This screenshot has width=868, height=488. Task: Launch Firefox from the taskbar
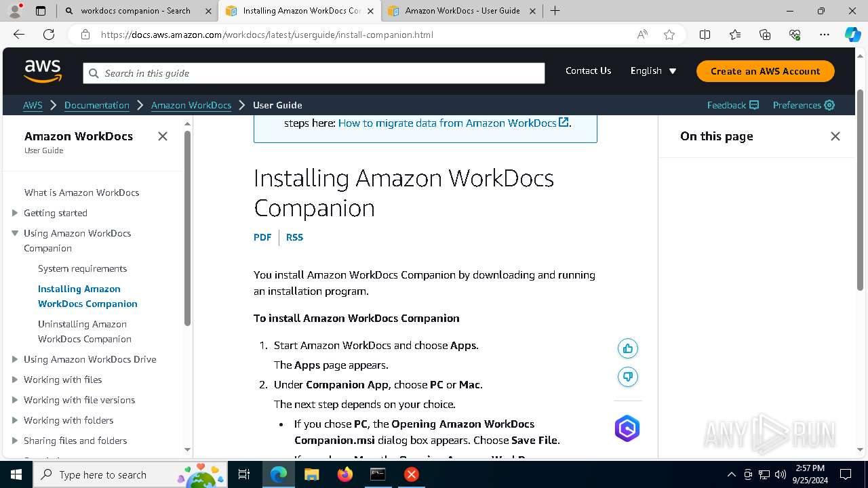click(345, 474)
